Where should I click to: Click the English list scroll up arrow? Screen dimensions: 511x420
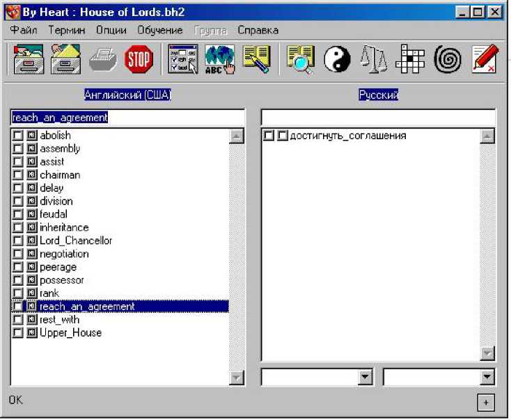coord(237,136)
